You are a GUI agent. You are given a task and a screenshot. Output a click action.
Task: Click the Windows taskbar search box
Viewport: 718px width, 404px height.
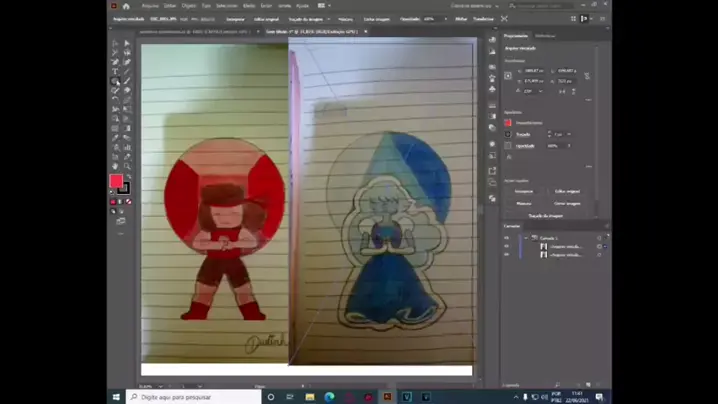point(194,397)
